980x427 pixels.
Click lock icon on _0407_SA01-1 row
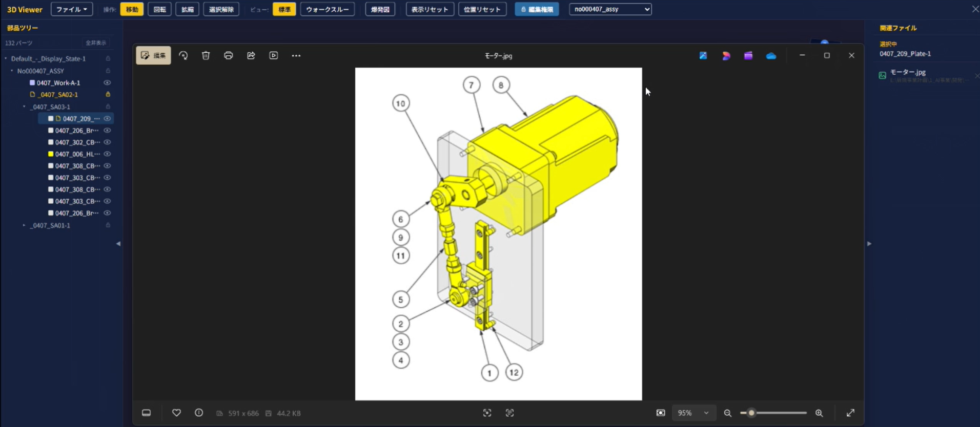108,225
